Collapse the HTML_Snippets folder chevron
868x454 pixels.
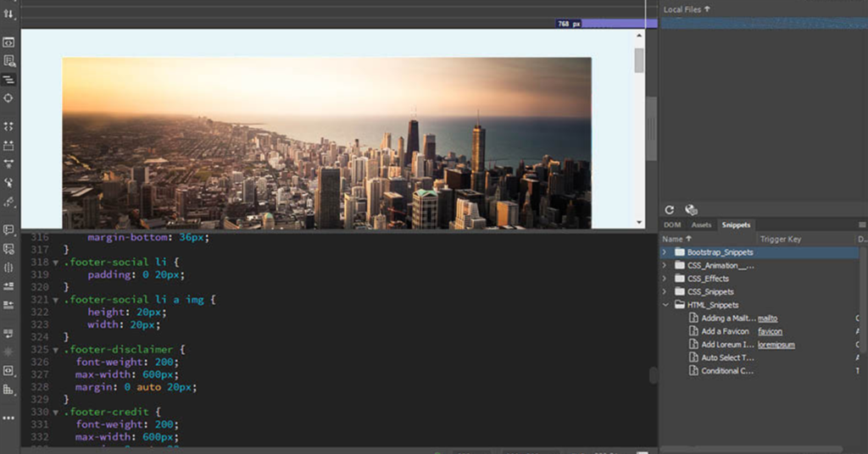(x=665, y=305)
